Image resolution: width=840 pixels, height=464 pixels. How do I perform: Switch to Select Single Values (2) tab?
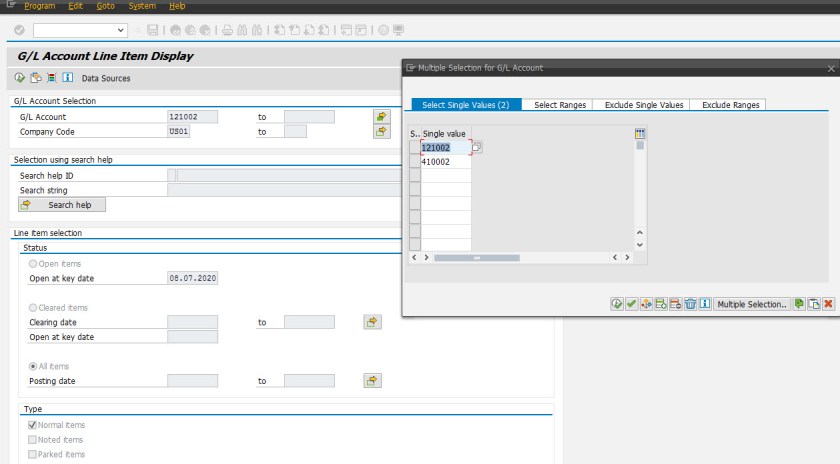tap(466, 105)
